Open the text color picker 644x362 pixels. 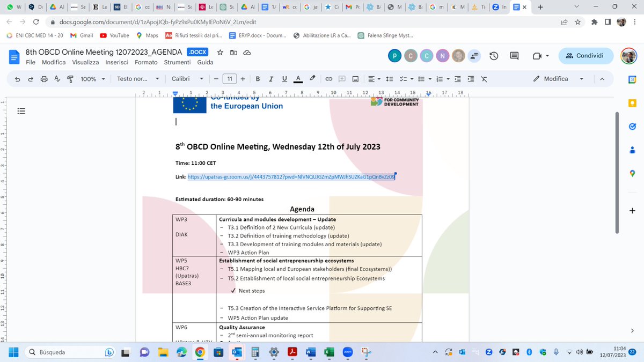(x=298, y=79)
